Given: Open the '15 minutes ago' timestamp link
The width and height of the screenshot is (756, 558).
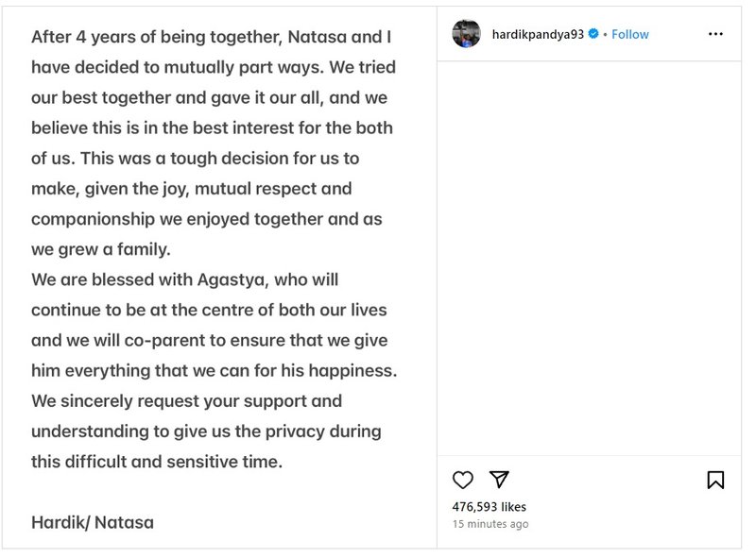Looking at the screenshot, I should coord(490,524).
